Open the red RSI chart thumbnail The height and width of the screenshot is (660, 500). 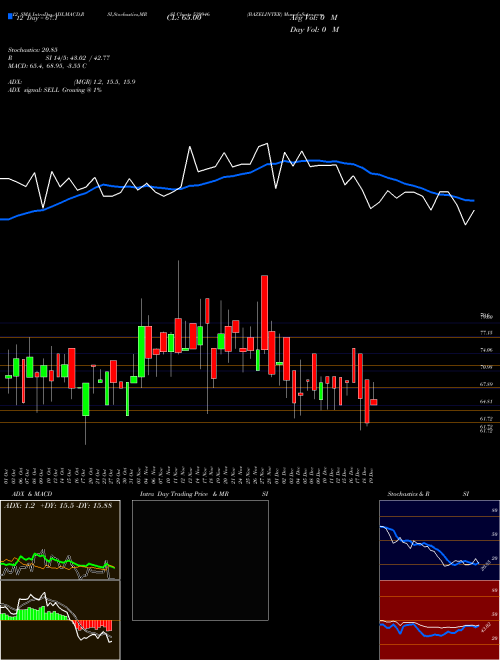[x=439, y=620]
